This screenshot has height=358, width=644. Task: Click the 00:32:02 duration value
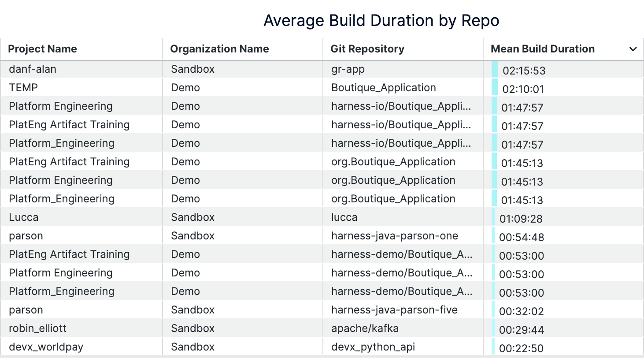click(522, 311)
